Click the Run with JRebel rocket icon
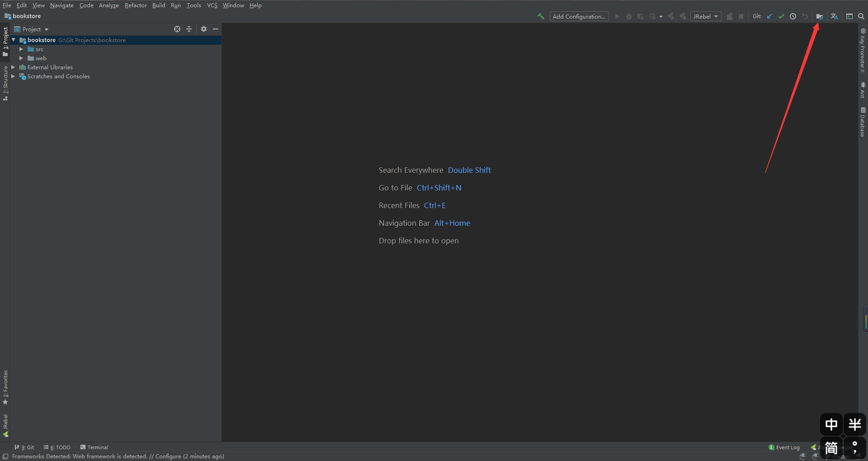The width and height of the screenshot is (868, 461). pyautogui.click(x=671, y=16)
